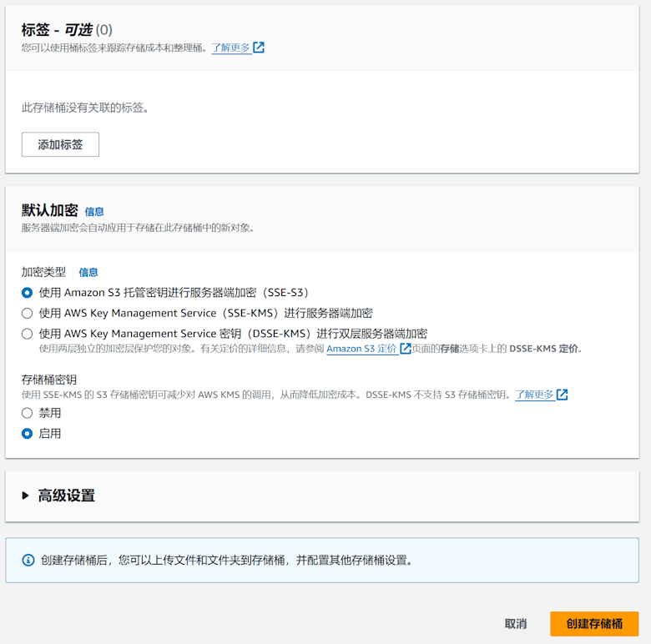Screen dimensions: 651x644
Task: Click the info circle icon in blue notice
Action: [x=28, y=561]
